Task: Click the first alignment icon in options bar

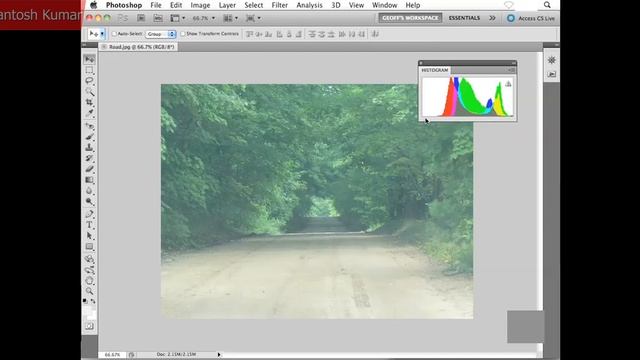Action: [x=249, y=34]
